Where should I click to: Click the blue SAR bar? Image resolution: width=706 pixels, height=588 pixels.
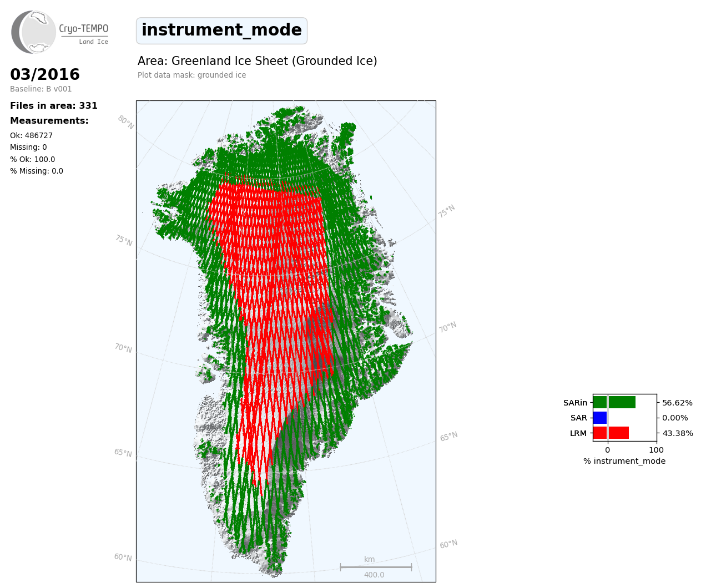[600, 418]
